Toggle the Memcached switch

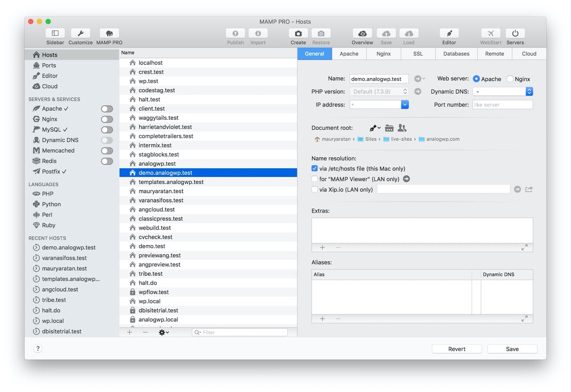pyautogui.click(x=107, y=151)
